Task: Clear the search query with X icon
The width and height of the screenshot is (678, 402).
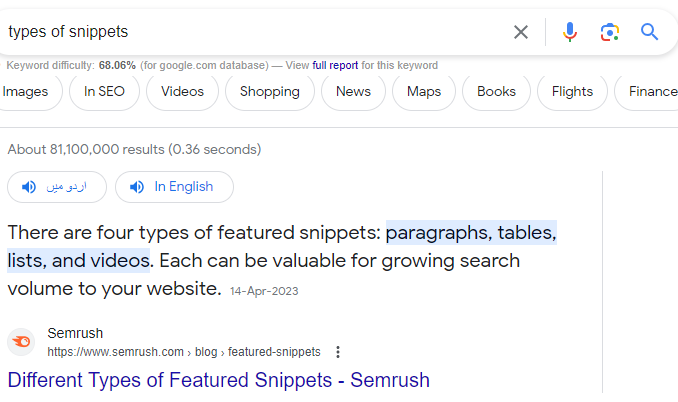Action: pos(521,32)
